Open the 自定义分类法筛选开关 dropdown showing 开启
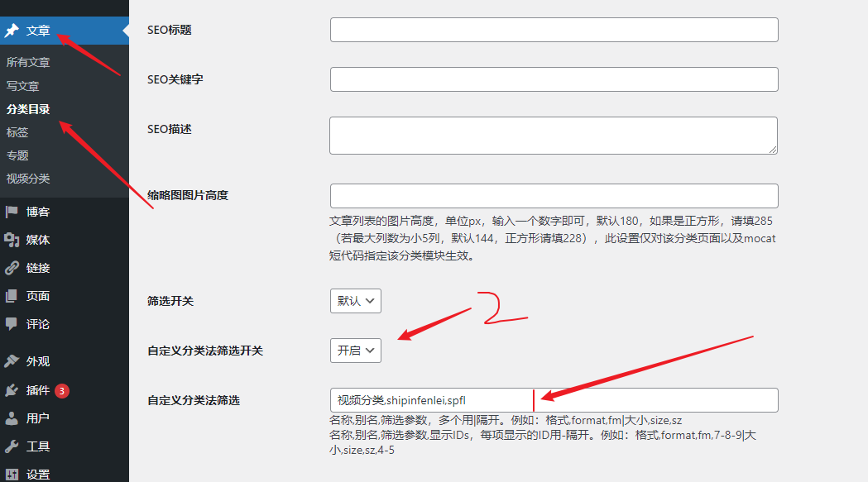This screenshot has height=482, width=868. click(x=355, y=351)
